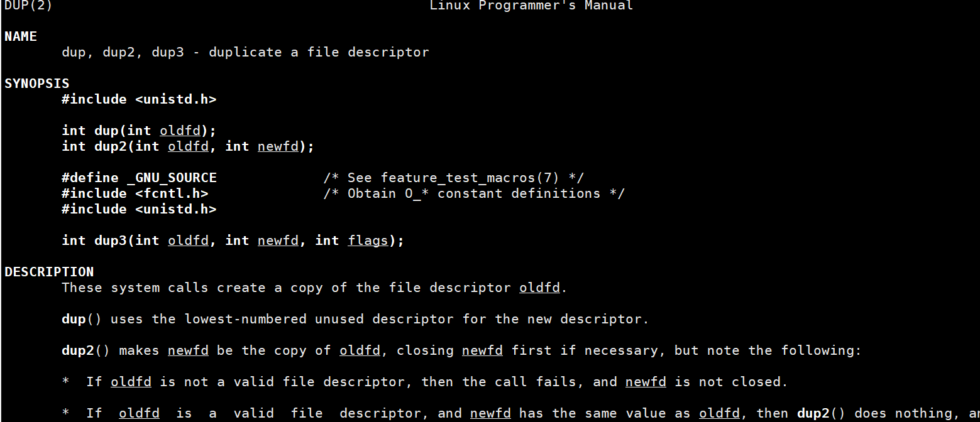Click bold "dup2()" before "makes newfd"
This screenshot has height=422, width=980.
(x=85, y=350)
